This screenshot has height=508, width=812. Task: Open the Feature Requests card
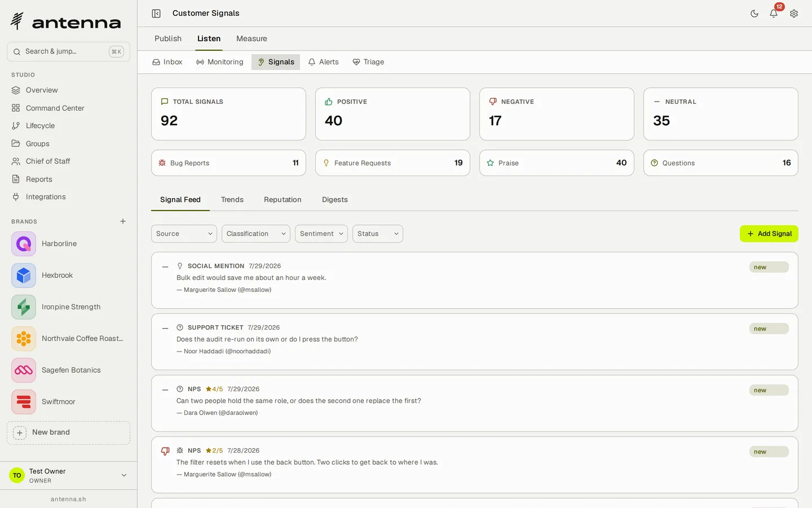[392, 163]
